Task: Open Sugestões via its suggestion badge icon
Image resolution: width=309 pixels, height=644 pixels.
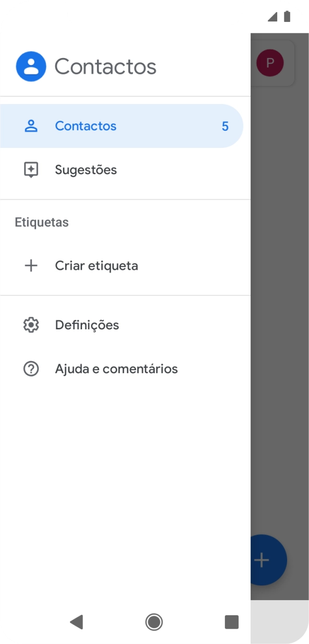Action: point(31,169)
